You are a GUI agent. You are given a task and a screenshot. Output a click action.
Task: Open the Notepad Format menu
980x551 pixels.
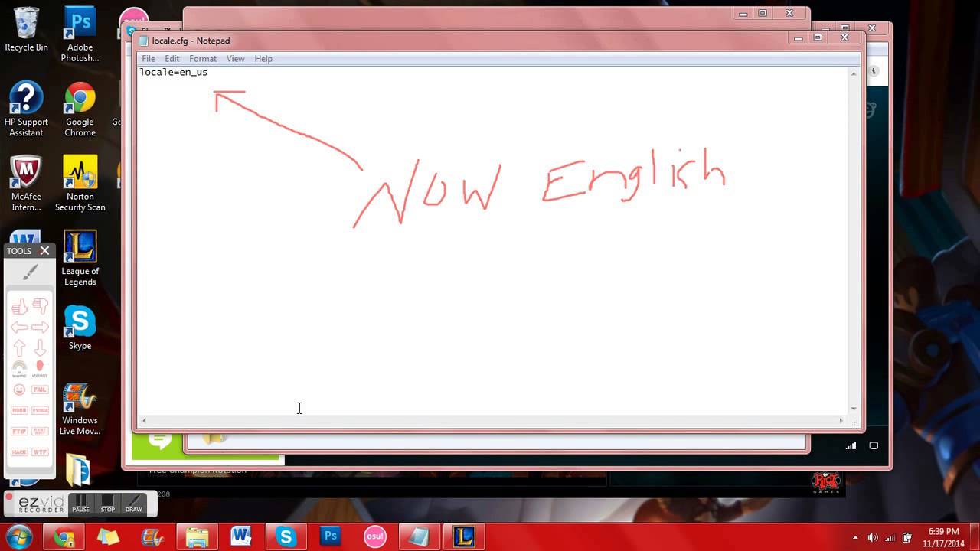click(x=203, y=58)
